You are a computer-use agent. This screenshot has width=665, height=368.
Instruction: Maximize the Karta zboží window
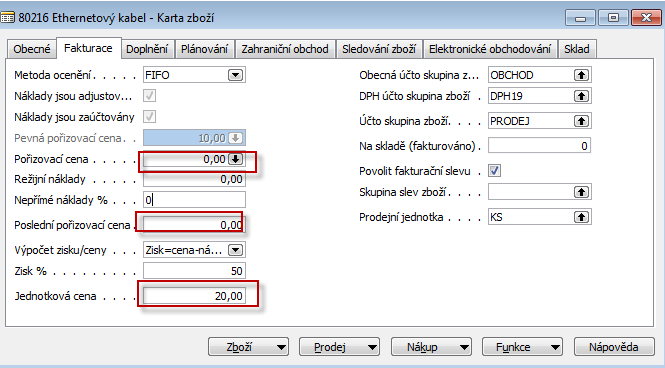pos(613,18)
